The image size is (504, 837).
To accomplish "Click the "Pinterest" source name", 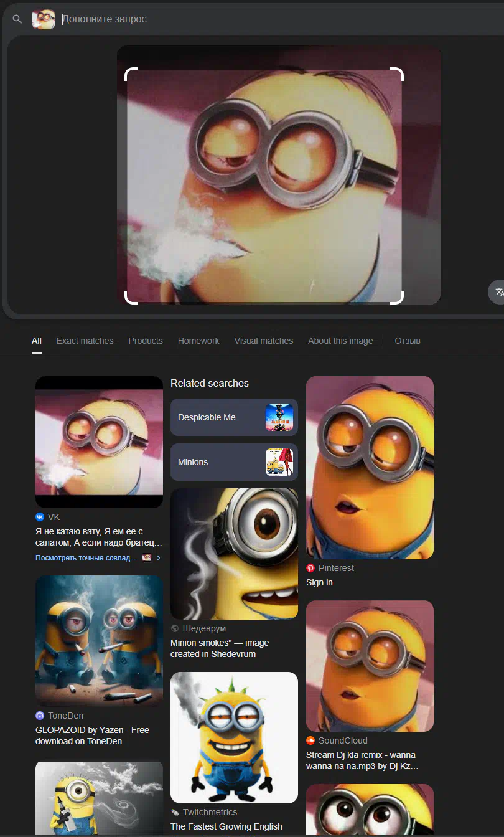I will (336, 568).
